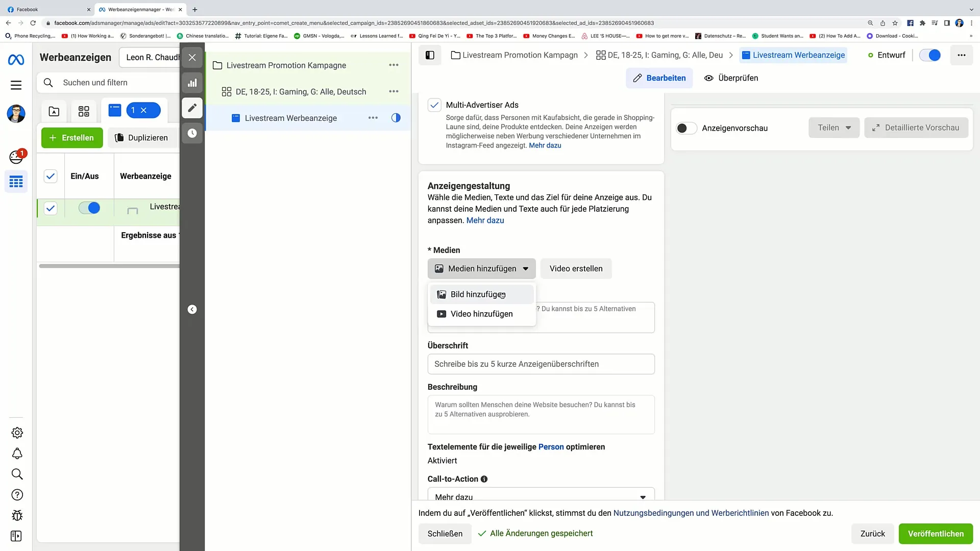The width and height of the screenshot is (980, 551).
Task: Expand the Medien hinzufügen dropdown menu
Action: pyautogui.click(x=482, y=268)
